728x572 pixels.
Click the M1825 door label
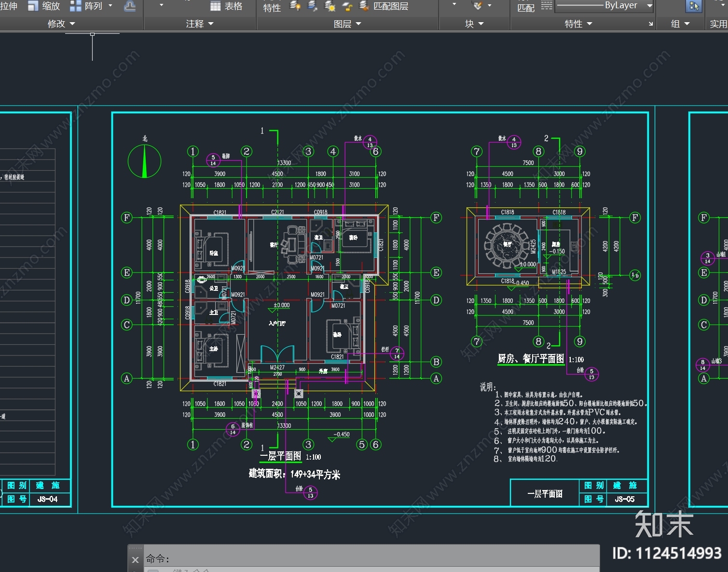pos(559,272)
